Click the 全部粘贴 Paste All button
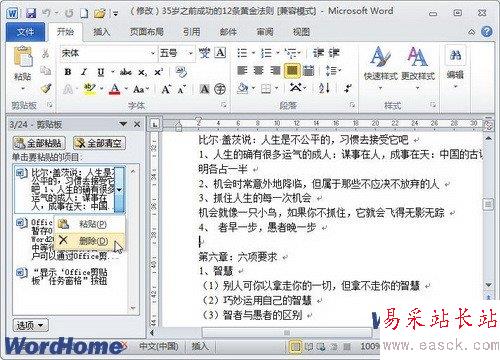This screenshot has width=500, height=360. click(39, 143)
